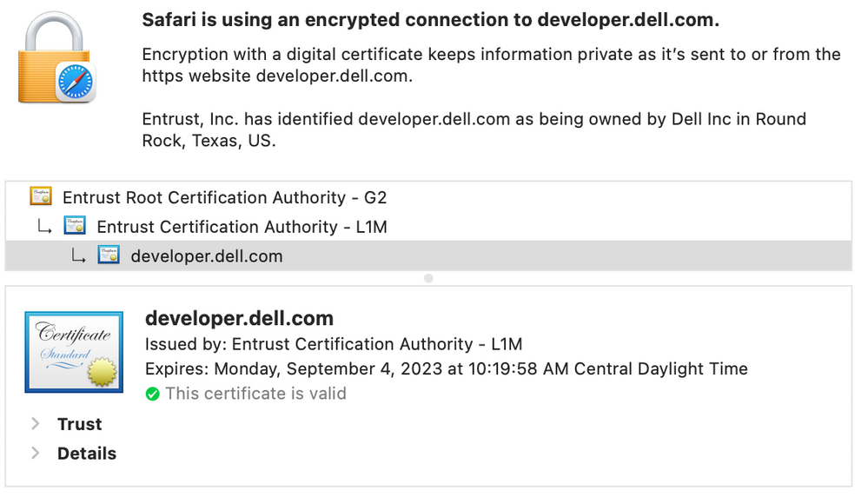868x504 pixels.
Task: Select the developer.dell.com row in chain
Action: (428, 255)
